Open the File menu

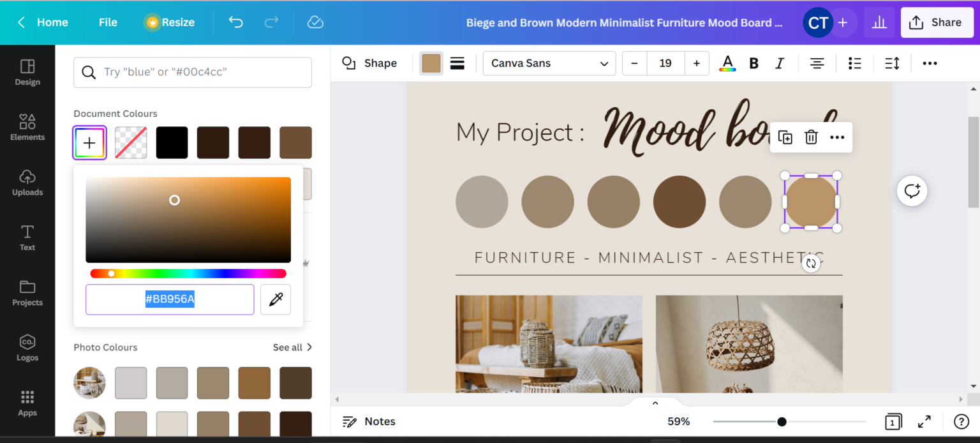[x=108, y=22]
